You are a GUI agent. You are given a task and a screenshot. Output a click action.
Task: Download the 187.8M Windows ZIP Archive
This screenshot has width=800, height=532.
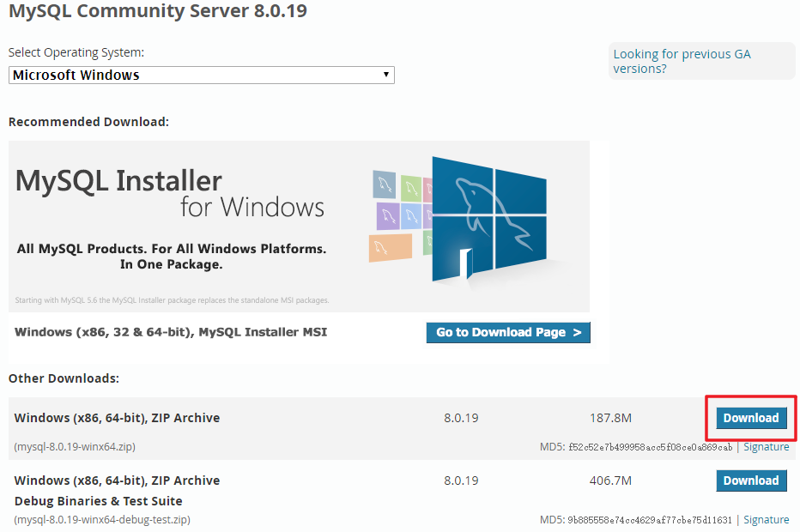point(751,418)
